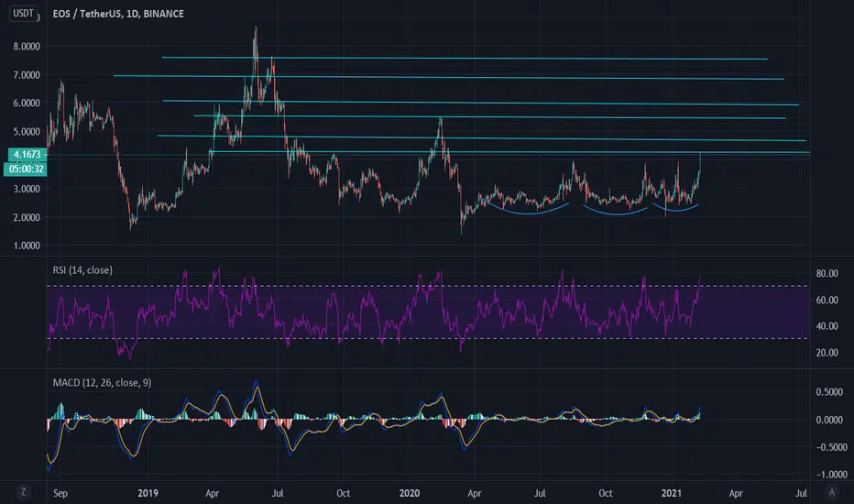The height and width of the screenshot is (504, 854).
Task: Open the USDT currency selector
Action: tap(23, 14)
